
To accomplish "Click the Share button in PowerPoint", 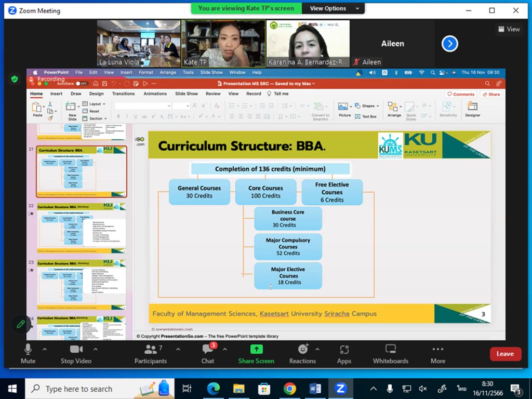I will coord(491,95).
